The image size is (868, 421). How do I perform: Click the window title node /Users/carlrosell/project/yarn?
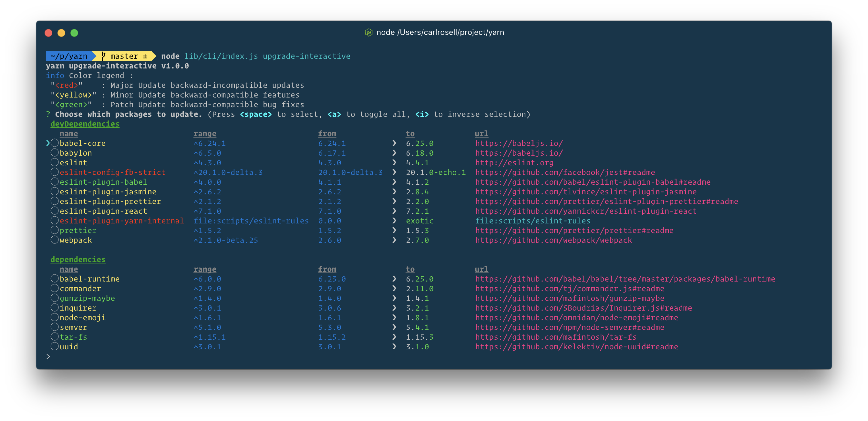(x=440, y=32)
